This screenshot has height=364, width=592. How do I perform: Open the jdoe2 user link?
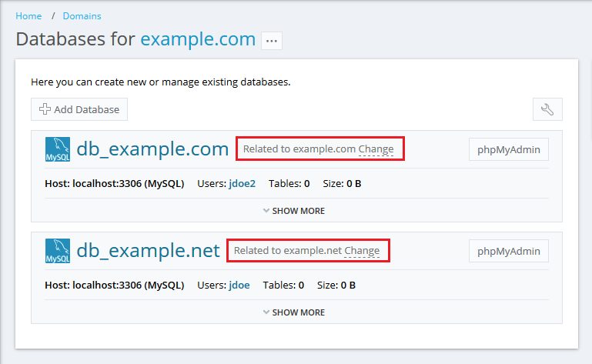pos(242,183)
